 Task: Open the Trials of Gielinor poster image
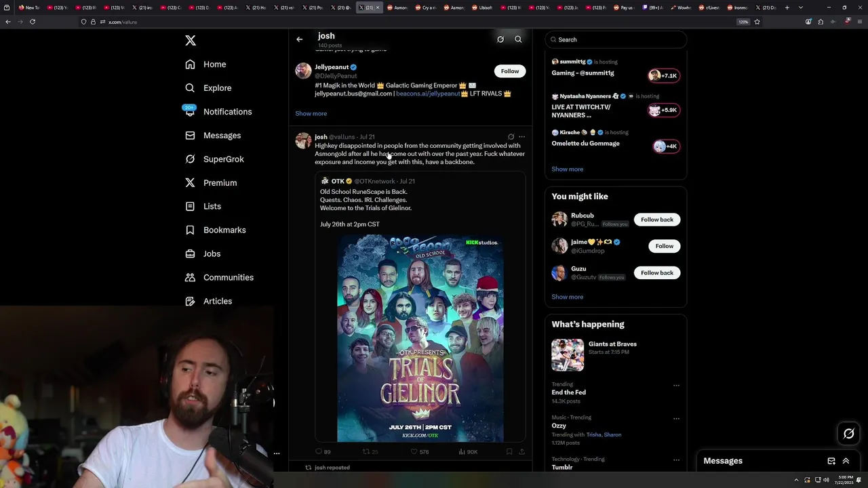pos(420,338)
